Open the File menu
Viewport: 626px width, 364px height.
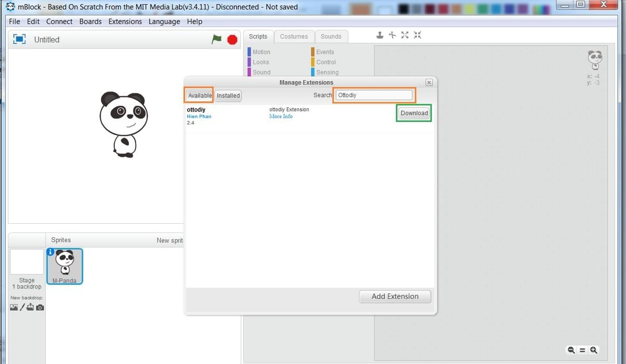tap(15, 21)
